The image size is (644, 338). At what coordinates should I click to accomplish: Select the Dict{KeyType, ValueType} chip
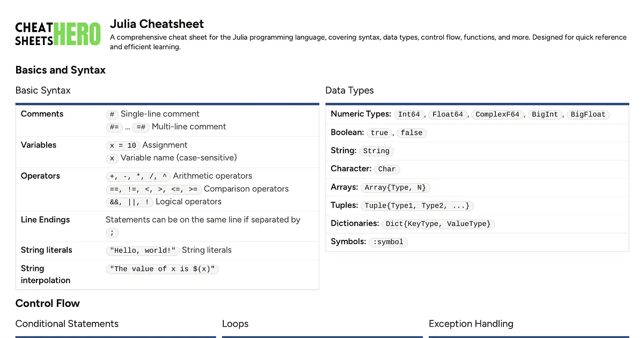point(438,224)
